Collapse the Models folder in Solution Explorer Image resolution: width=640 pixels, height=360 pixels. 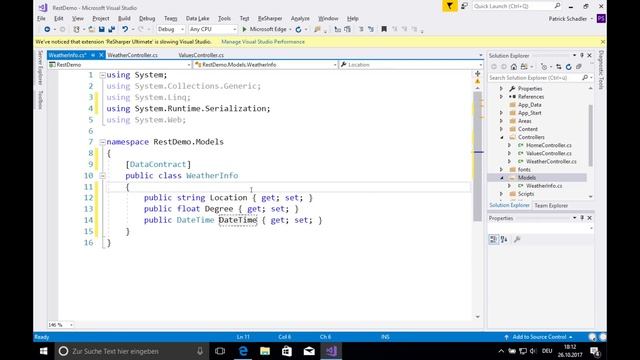tap(501, 178)
